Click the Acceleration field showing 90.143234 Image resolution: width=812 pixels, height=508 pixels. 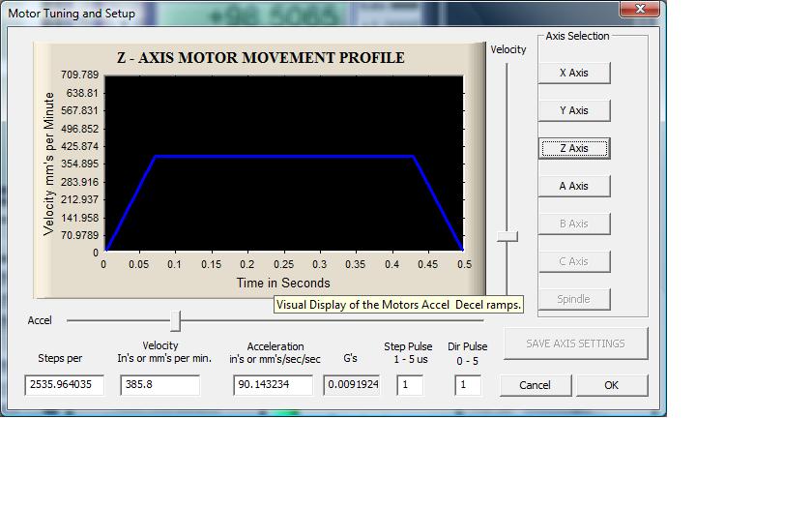[x=273, y=385]
